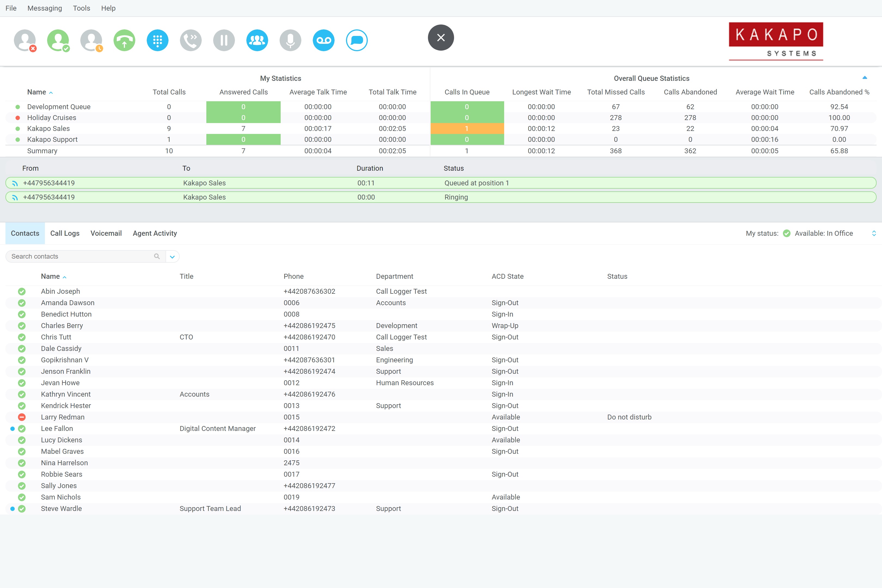Expand the search contacts filter dropdown
882x588 pixels.
[172, 256]
